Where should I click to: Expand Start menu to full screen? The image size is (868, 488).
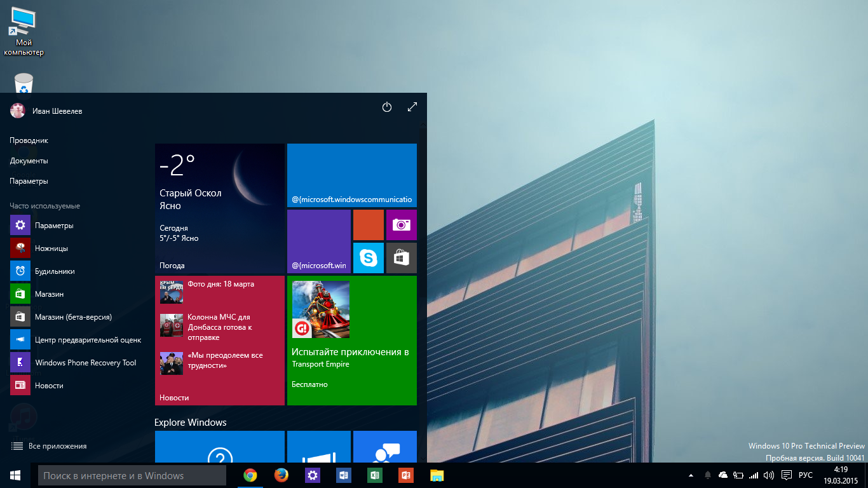tap(412, 107)
